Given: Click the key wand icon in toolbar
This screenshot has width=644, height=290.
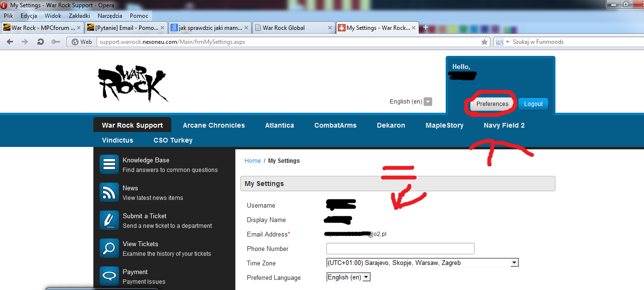Looking at the screenshot, I should pos(56,42).
